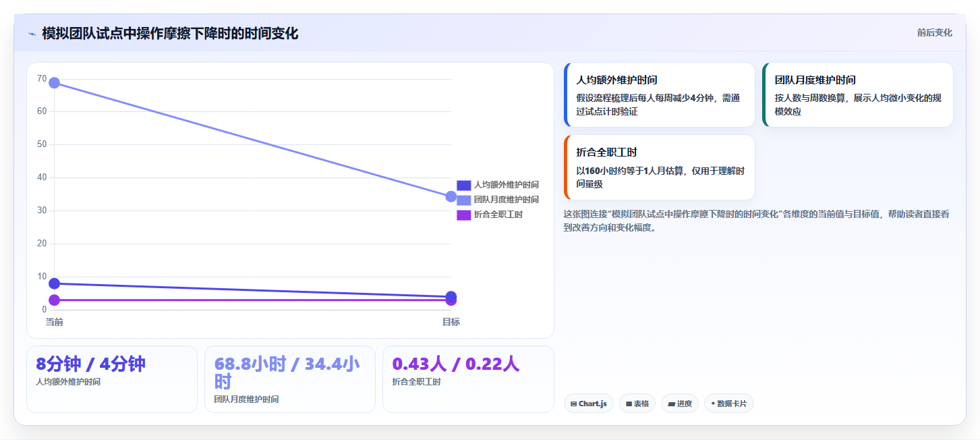Click the 表格 tag icon
Image resolution: width=980 pixels, height=440 pixels.
click(629, 404)
